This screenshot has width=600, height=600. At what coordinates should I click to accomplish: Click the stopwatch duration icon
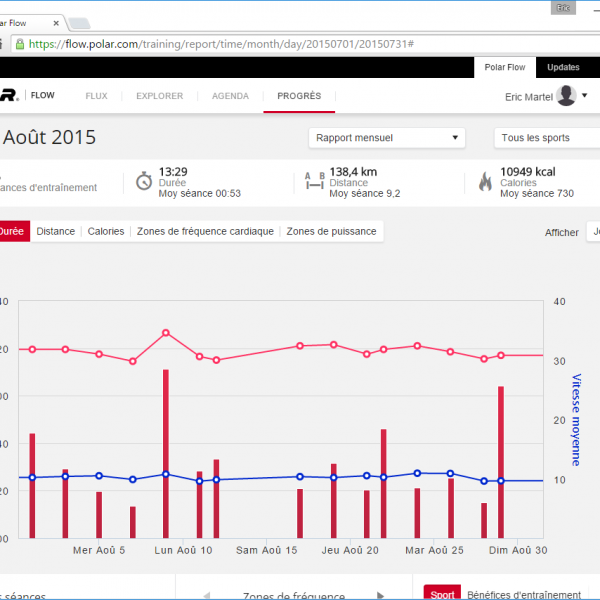[143, 181]
